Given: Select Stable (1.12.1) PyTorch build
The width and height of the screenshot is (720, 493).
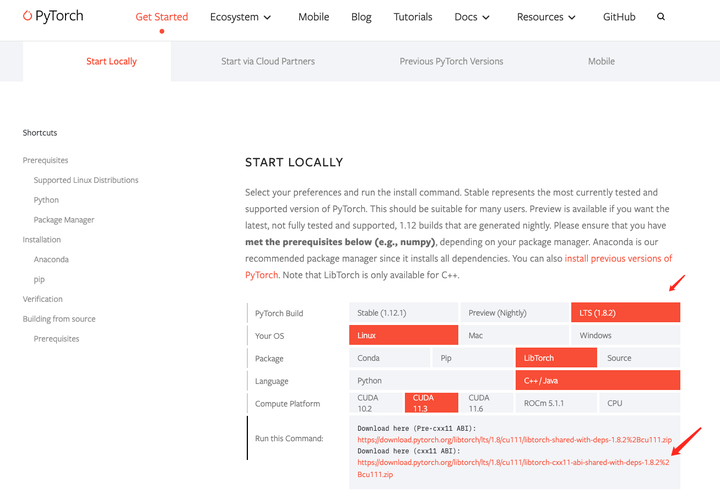Looking at the screenshot, I should (403, 313).
